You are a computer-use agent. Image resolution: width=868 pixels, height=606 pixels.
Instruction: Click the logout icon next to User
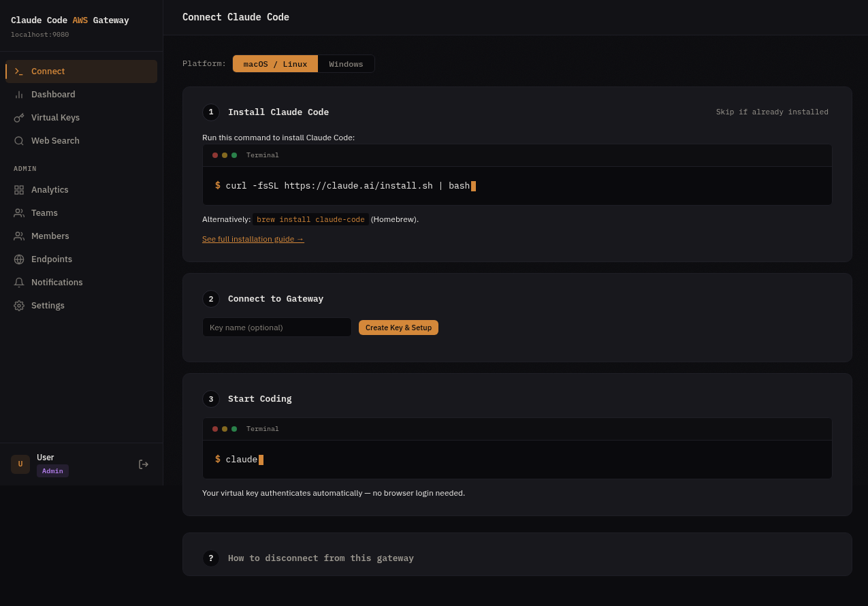[144, 464]
